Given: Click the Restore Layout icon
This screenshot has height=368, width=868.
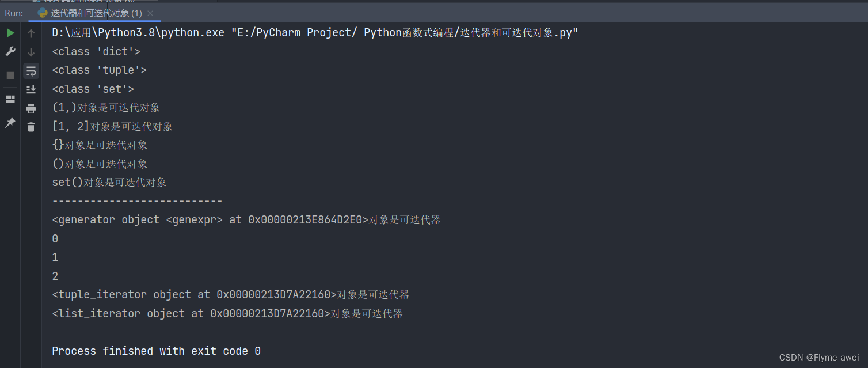Looking at the screenshot, I should [10, 99].
